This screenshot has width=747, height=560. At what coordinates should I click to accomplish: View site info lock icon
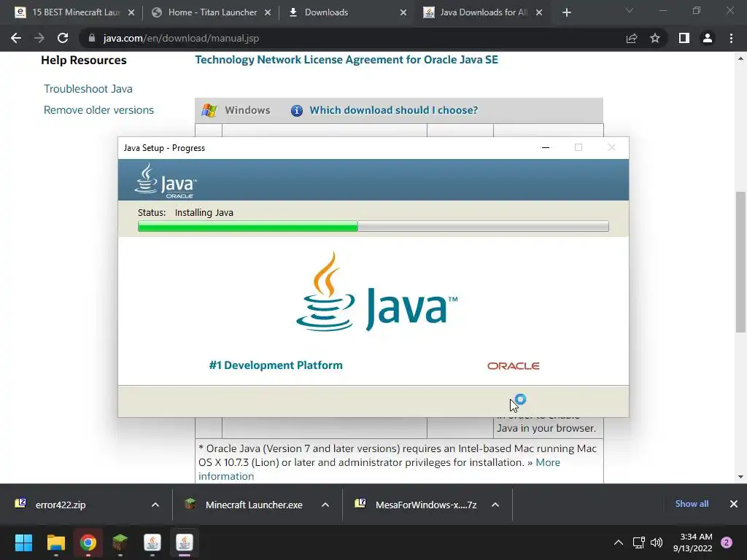point(91,38)
